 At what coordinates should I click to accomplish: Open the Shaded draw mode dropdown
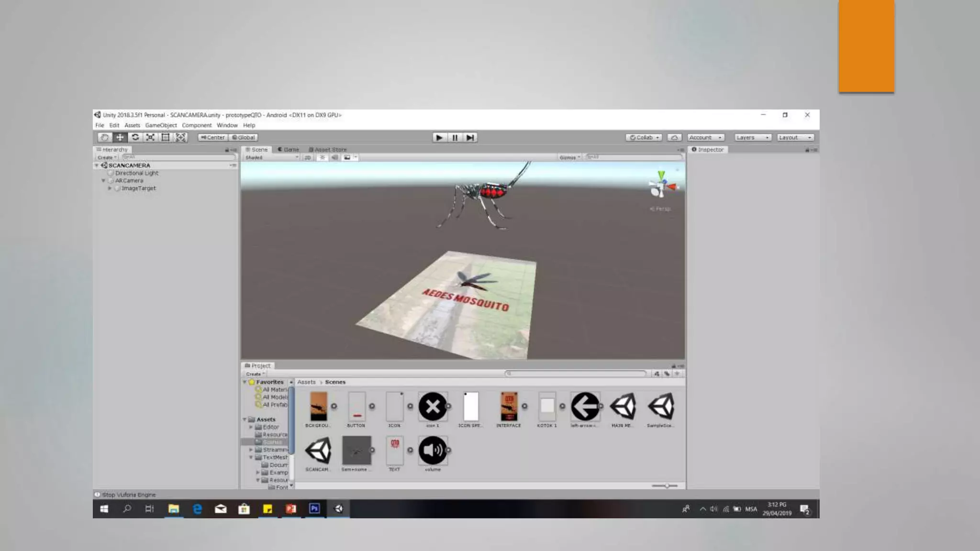coord(271,157)
